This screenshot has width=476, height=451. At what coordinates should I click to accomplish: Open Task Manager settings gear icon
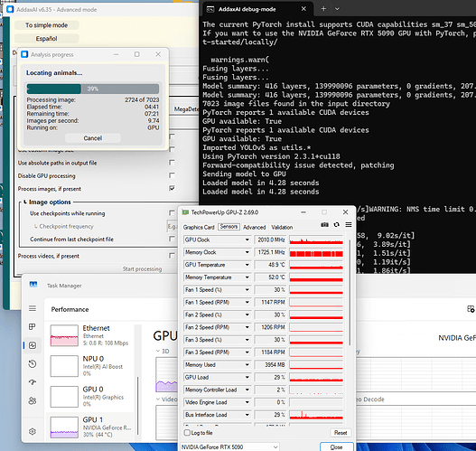(33, 431)
